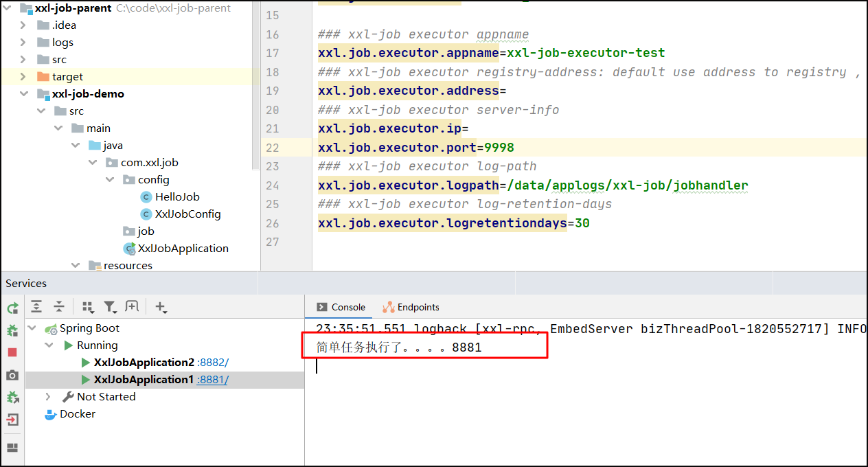Open the :8882/ link of XxlJobApplication2

click(x=213, y=363)
